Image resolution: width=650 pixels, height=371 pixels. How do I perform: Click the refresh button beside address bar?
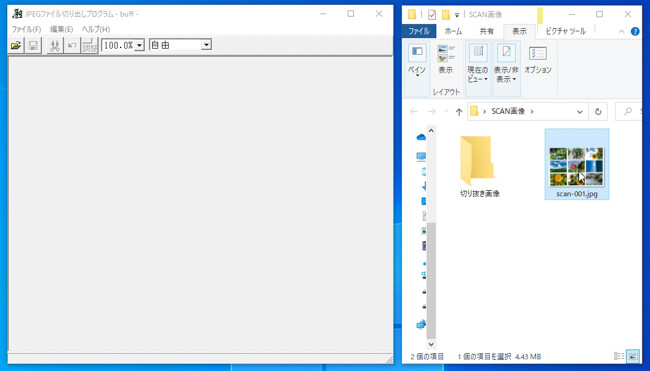[598, 112]
